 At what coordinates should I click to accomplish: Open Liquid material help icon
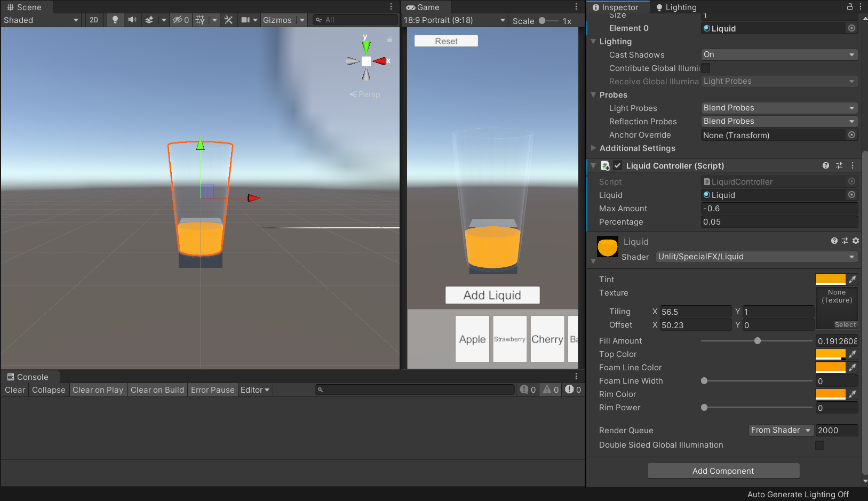[834, 241]
